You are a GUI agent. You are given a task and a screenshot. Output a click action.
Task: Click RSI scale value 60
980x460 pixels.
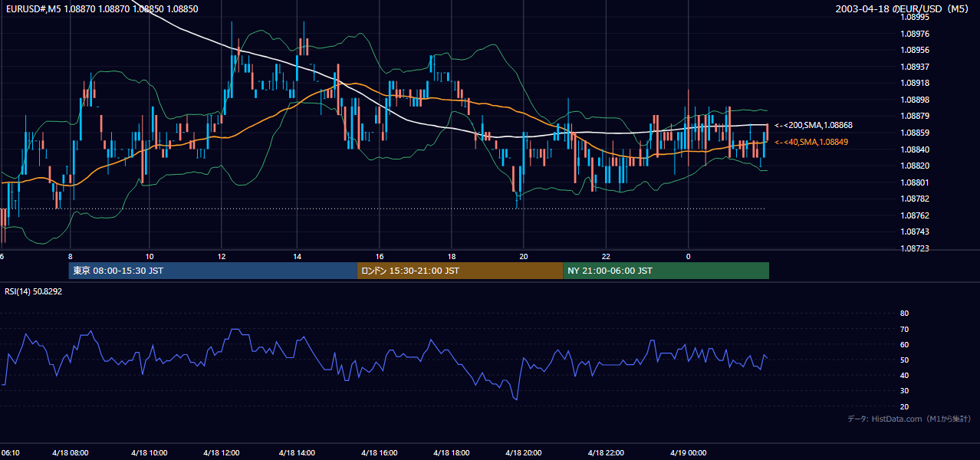904,344
